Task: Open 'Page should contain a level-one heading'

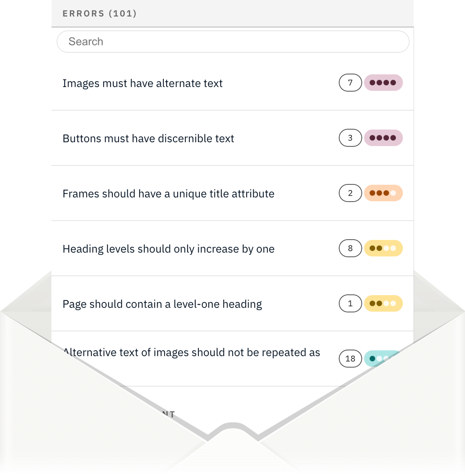Action: (162, 303)
